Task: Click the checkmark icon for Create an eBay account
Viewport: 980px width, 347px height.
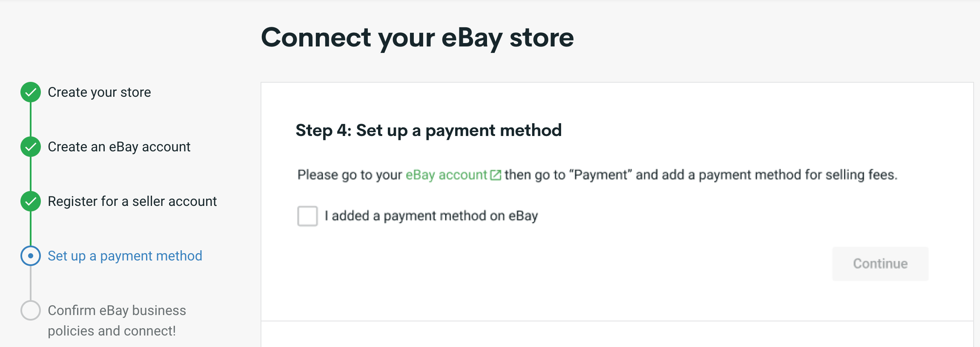Action: [30, 147]
